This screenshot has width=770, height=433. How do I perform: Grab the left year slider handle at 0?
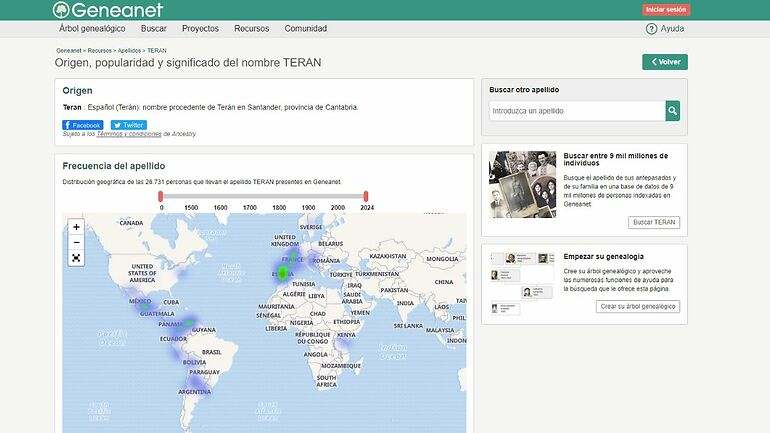[x=161, y=196]
